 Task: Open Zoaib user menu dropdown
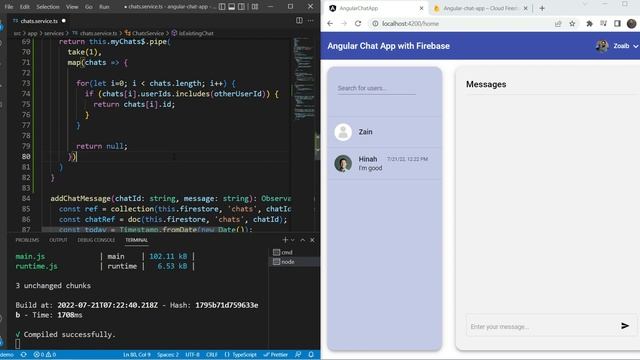(x=617, y=46)
